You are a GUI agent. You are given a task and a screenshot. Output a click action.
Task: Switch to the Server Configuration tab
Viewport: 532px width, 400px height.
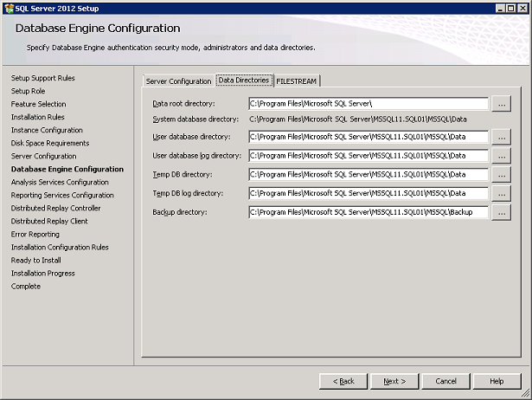[x=178, y=81]
